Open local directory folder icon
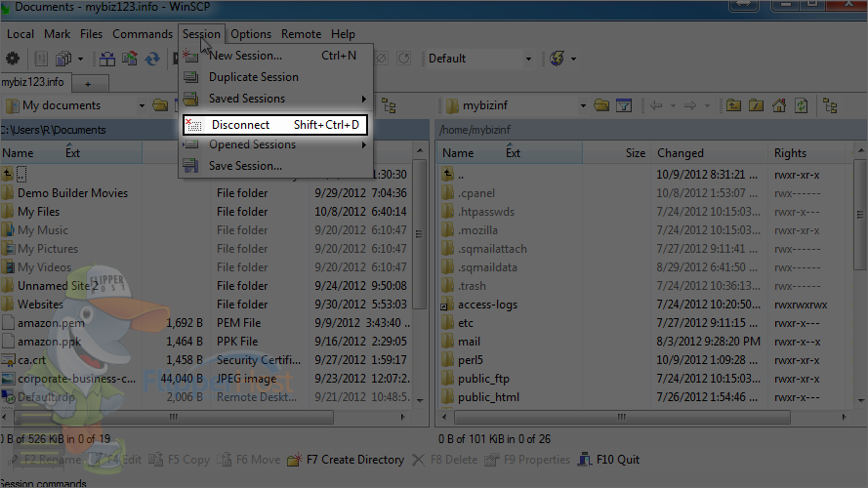This screenshot has width=868, height=488. point(160,105)
